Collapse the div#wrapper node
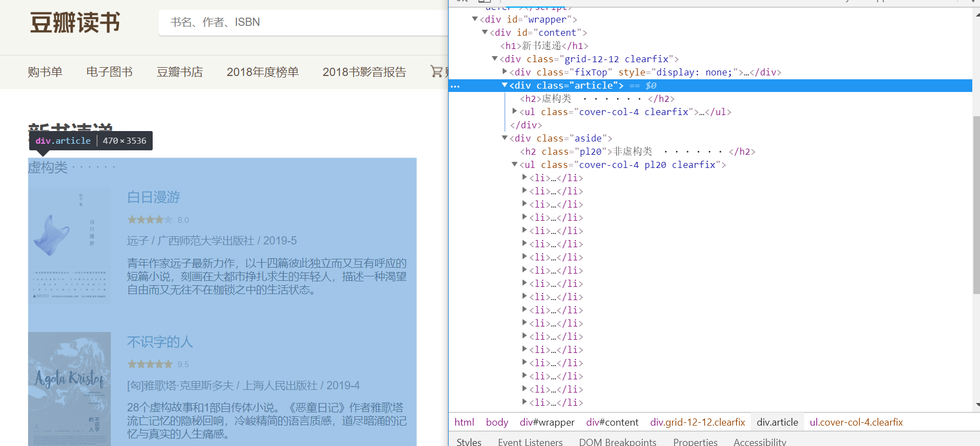The height and width of the screenshot is (446, 980). (x=475, y=19)
